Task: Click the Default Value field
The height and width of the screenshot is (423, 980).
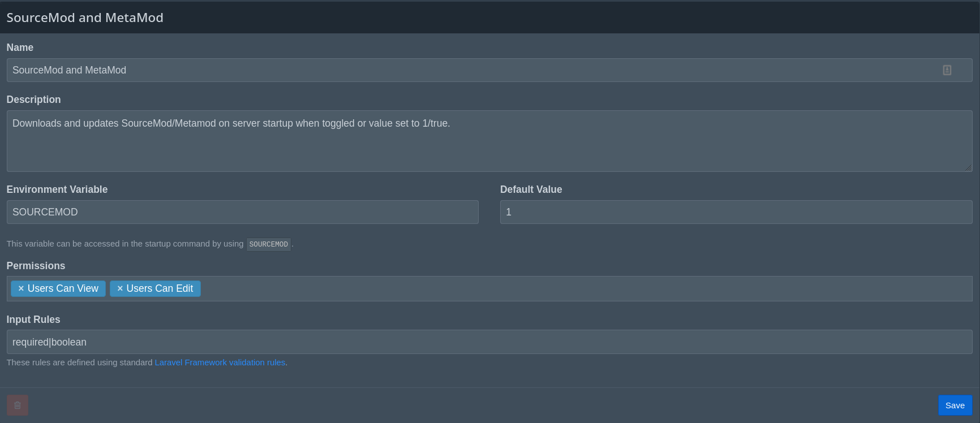Action: pyautogui.click(x=736, y=212)
